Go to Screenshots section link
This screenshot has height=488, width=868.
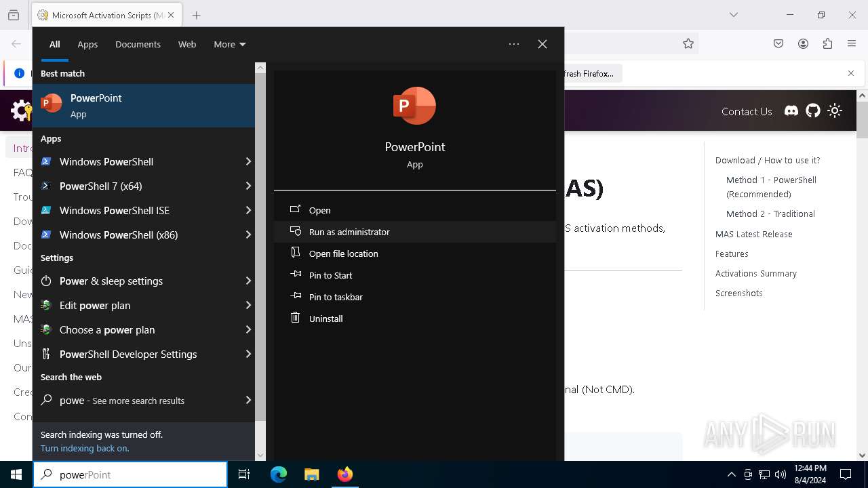coord(738,293)
